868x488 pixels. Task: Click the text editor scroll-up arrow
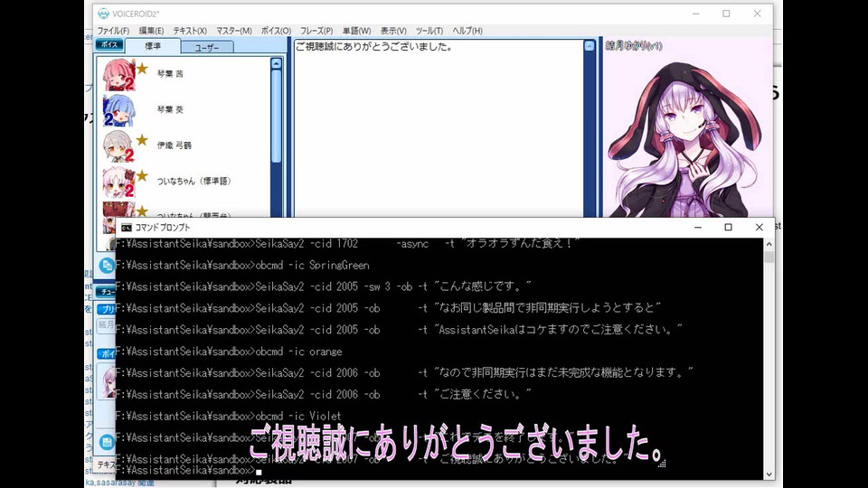pyautogui.click(x=590, y=46)
